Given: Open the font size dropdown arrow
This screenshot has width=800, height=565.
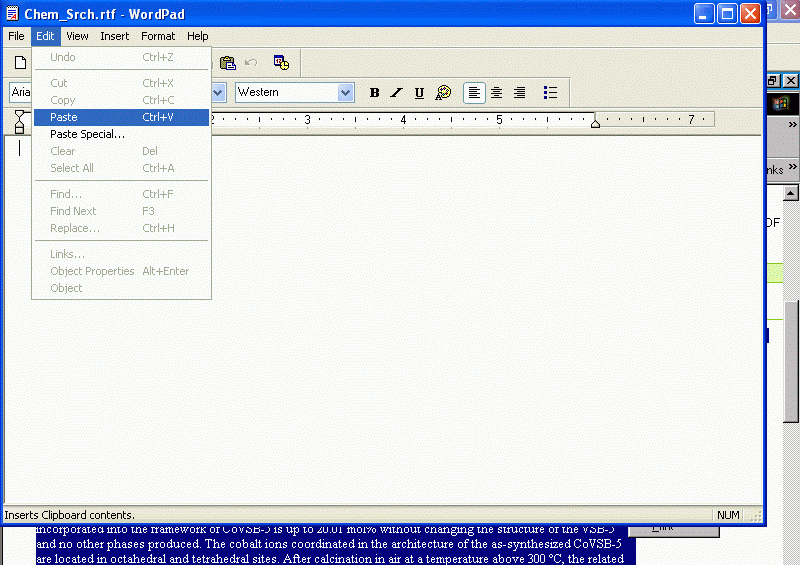Looking at the screenshot, I should (x=218, y=93).
